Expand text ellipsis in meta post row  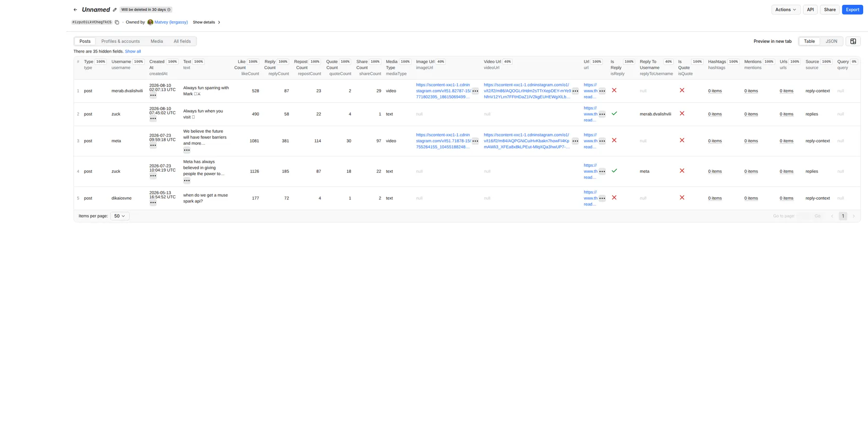[187, 150]
